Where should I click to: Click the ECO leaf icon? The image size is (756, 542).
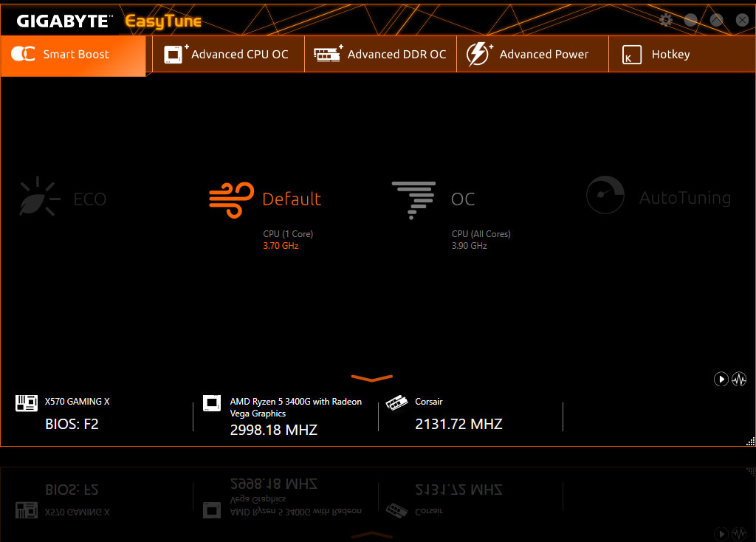[x=40, y=196]
